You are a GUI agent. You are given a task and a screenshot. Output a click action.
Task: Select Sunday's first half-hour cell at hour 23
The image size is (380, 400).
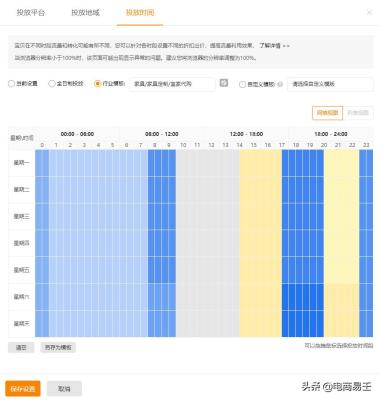(362, 324)
